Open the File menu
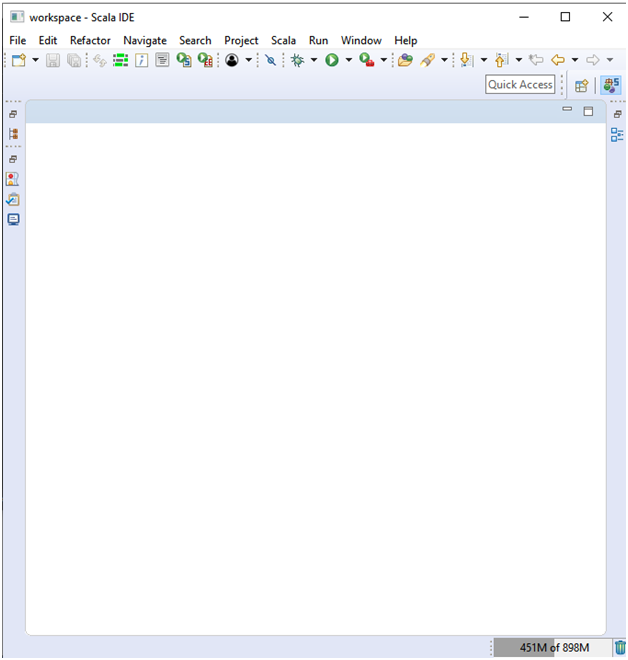The width and height of the screenshot is (628, 660). tap(18, 40)
